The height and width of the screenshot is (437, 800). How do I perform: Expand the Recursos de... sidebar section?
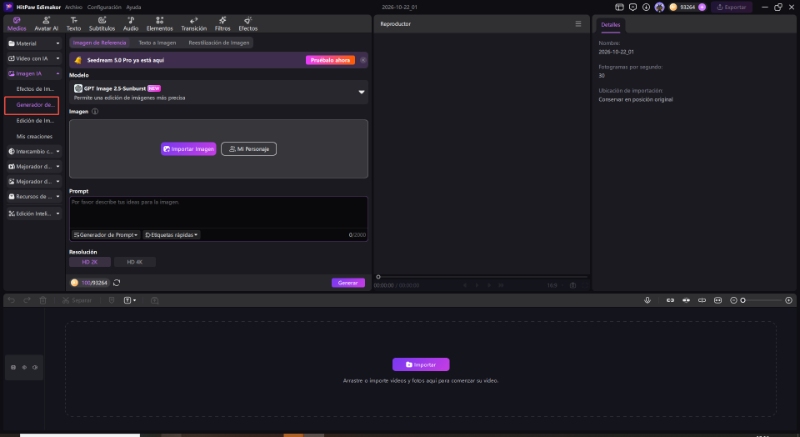click(34, 196)
